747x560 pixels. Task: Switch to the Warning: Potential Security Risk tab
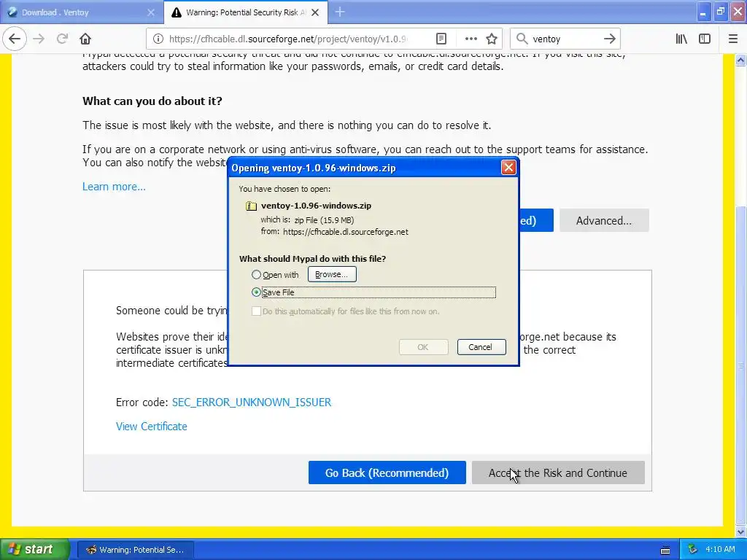click(x=246, y=12)
